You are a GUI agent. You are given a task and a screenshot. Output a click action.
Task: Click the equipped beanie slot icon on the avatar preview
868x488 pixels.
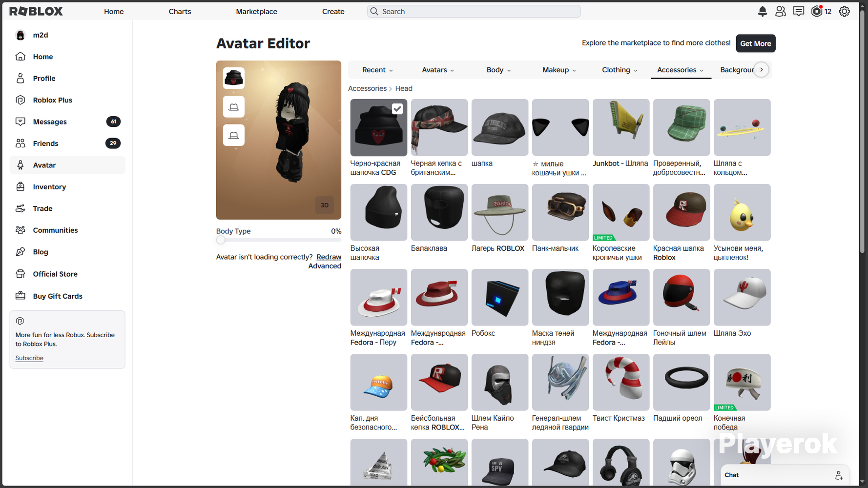tap(234, 78)
